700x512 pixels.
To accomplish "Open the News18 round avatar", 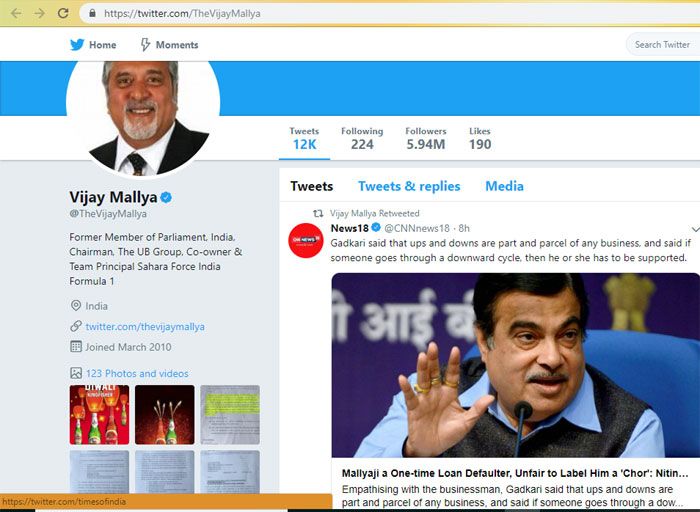I will click(306, 240).
